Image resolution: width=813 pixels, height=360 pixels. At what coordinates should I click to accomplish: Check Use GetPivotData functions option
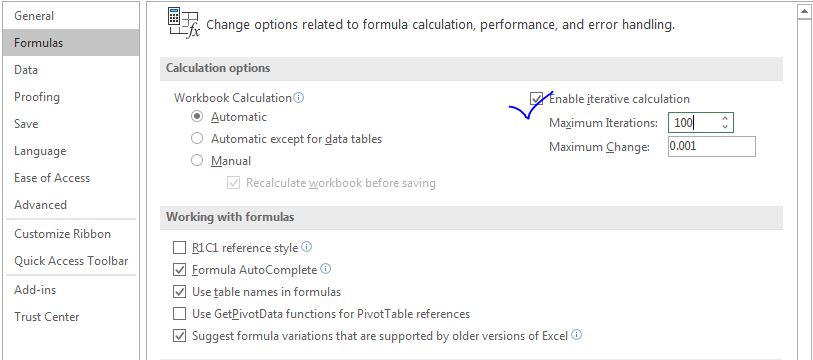(x=179, y=313)
